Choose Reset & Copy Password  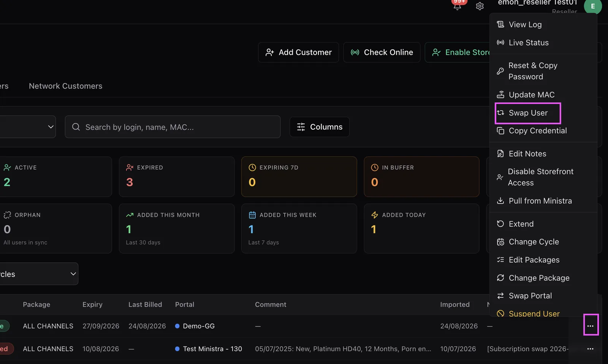(543, 71)
